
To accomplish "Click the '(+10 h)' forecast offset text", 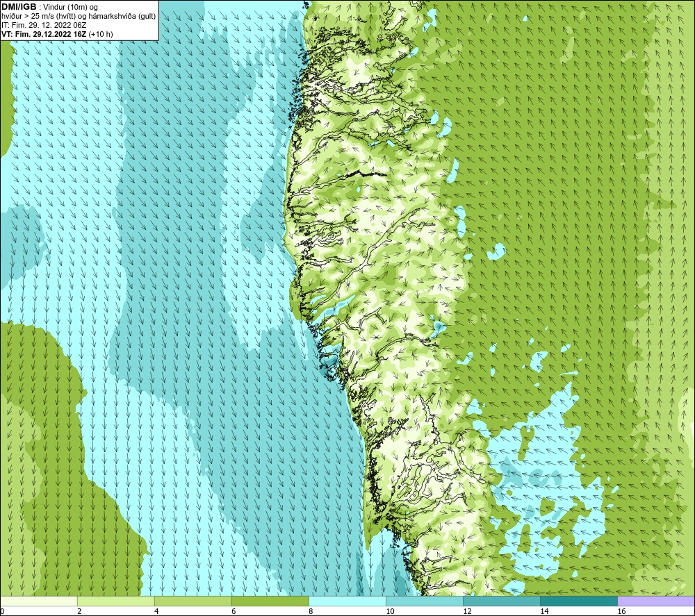I will pyautogui.click(x=101, y=34).
